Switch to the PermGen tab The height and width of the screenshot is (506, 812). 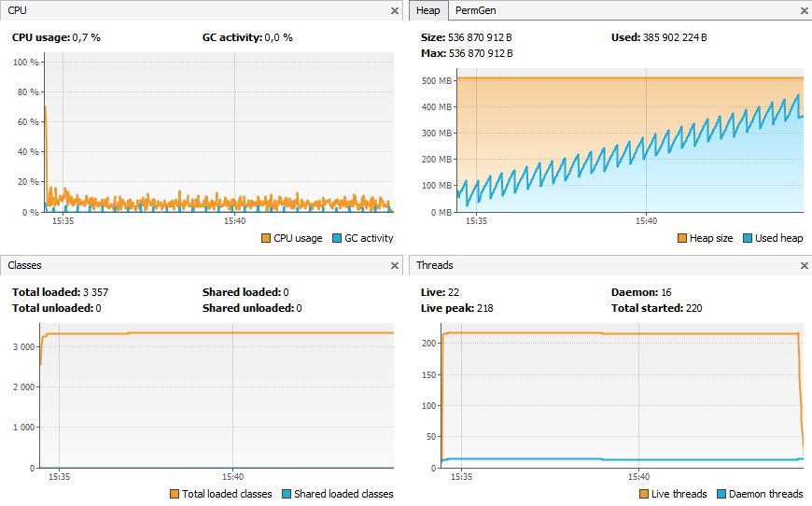tap(476, 10)
